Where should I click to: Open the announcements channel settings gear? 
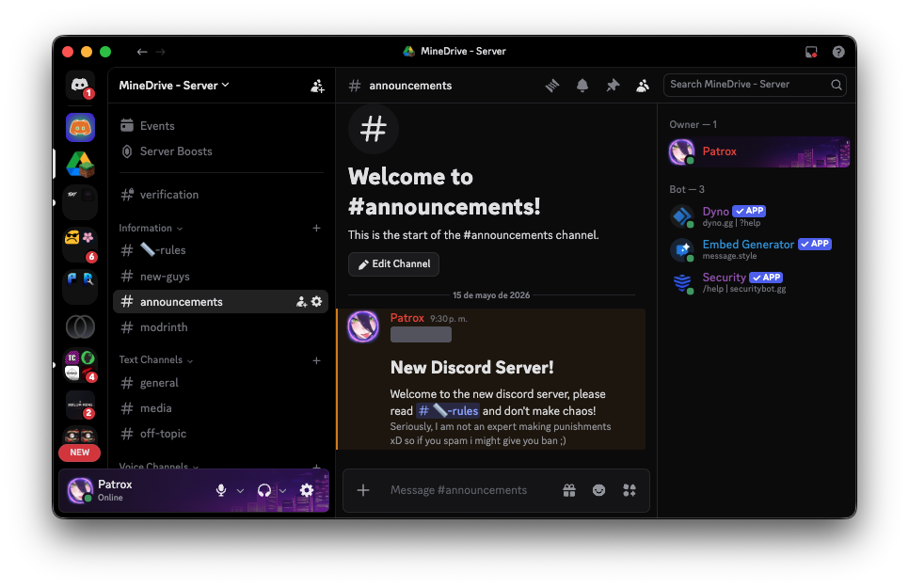tap(316, 302)
